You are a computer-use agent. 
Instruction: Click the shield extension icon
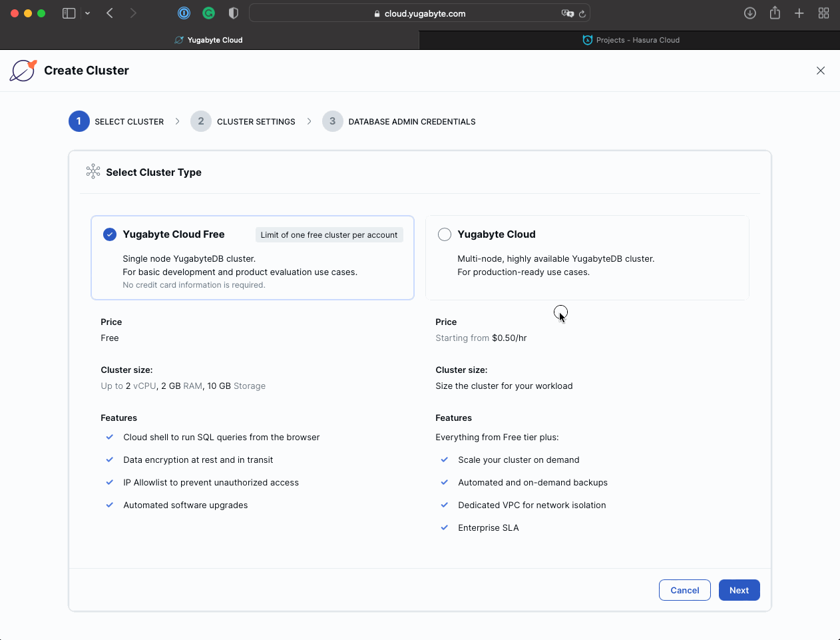pyautogui.click(x=232, y=13)
